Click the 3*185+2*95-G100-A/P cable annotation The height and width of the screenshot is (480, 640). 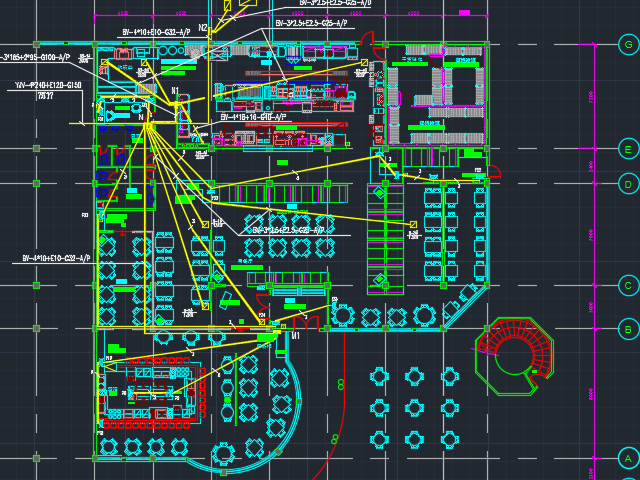[x=35, y=57]
